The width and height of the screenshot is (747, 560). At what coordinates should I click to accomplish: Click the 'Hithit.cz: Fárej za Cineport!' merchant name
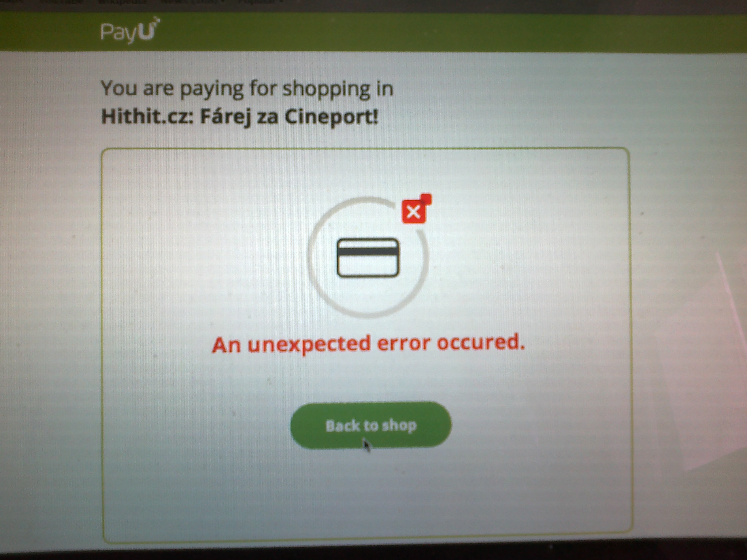click(239, 117)
